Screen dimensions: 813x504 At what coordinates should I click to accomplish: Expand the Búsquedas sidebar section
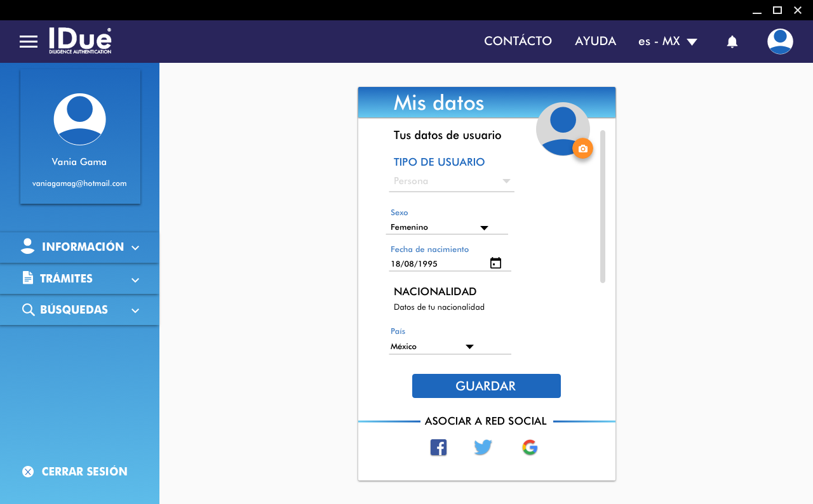coord(79,310)
